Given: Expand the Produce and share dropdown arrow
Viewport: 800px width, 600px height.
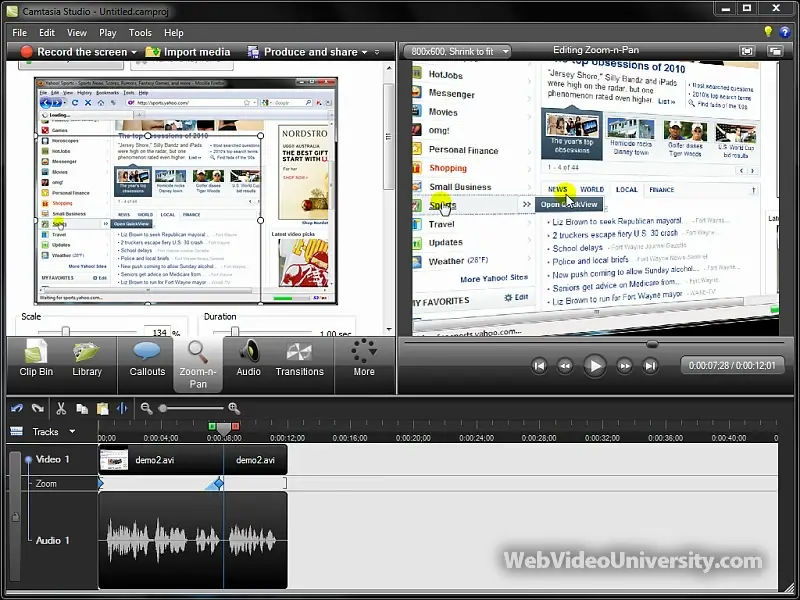Looking at the screenshot, I should [x=364, y=53].
